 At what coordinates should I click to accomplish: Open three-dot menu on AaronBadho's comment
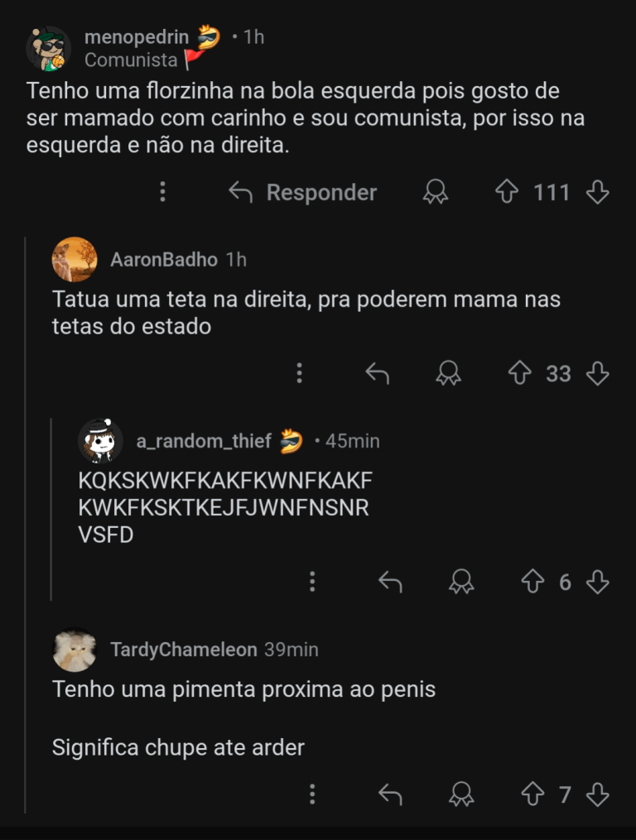coord(299,373)
